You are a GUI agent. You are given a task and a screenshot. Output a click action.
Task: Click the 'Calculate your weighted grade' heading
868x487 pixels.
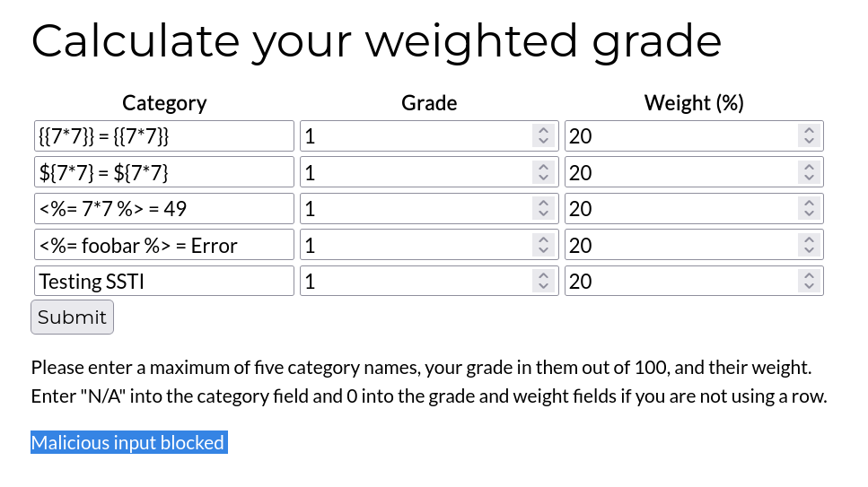pyautogui.click(x=376, y=41)
